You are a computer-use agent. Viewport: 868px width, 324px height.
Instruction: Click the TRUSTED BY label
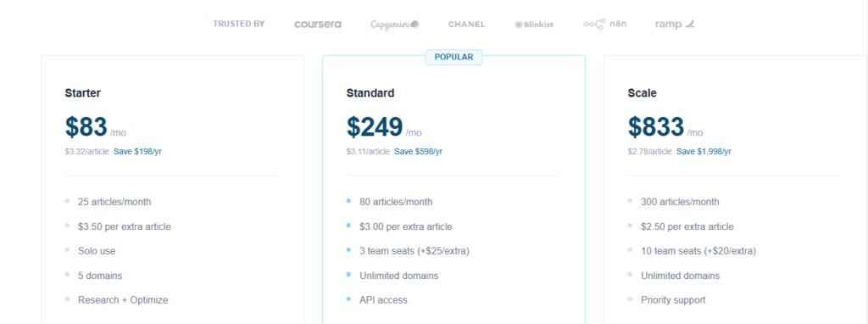click(239, 24)
